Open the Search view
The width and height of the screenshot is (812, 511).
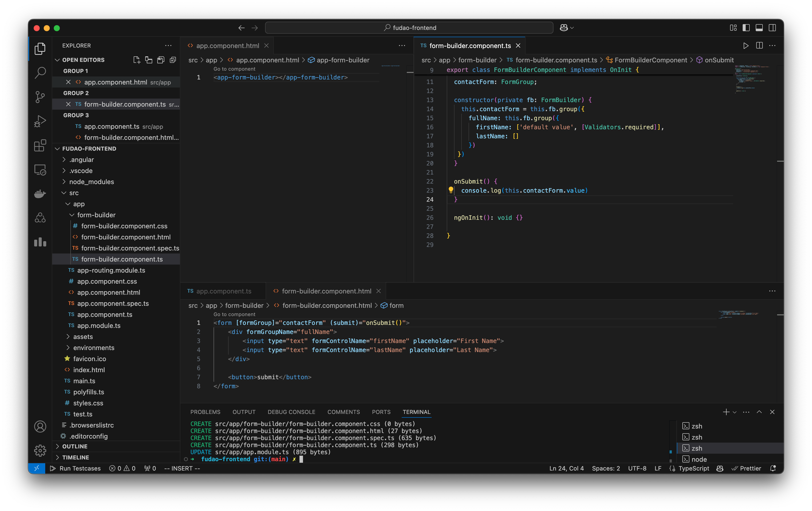click(x=40, y=72)
